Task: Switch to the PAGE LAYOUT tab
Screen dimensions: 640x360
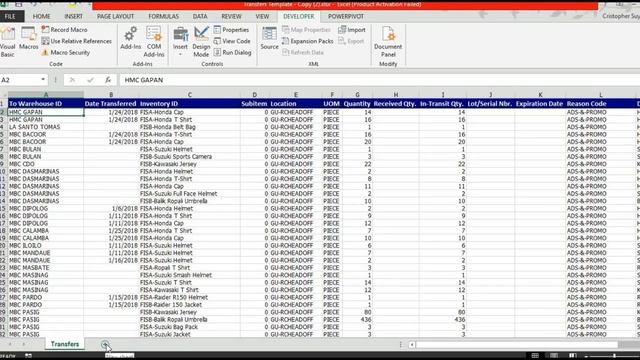Action: coord(115,16)
